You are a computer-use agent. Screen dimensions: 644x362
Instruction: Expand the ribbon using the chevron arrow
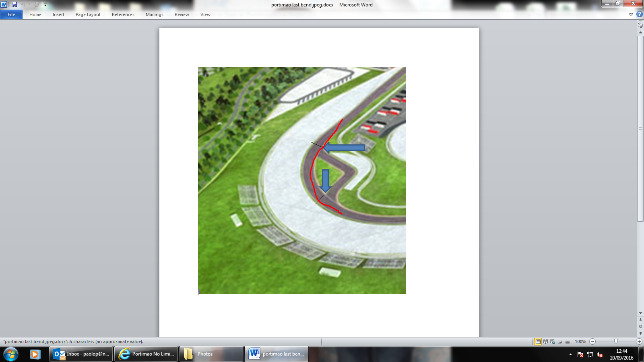[x=631, y=14]
